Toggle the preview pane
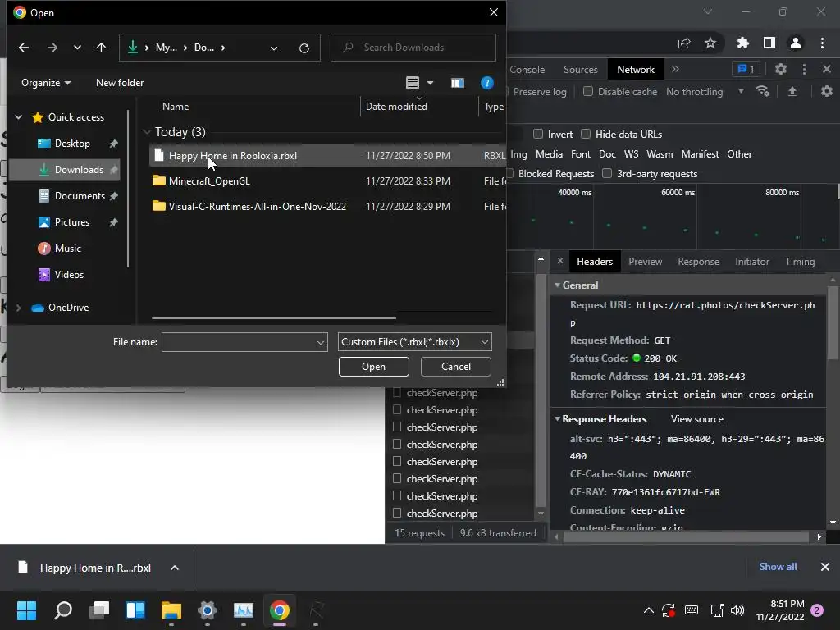This screenshot has height=630, width=840. [457, 83]
